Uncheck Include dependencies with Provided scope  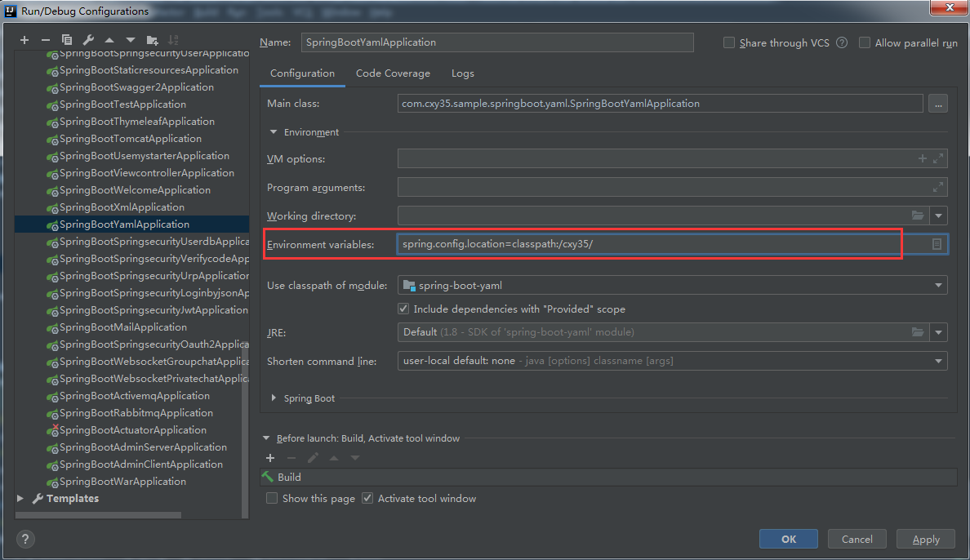point(403,309)
